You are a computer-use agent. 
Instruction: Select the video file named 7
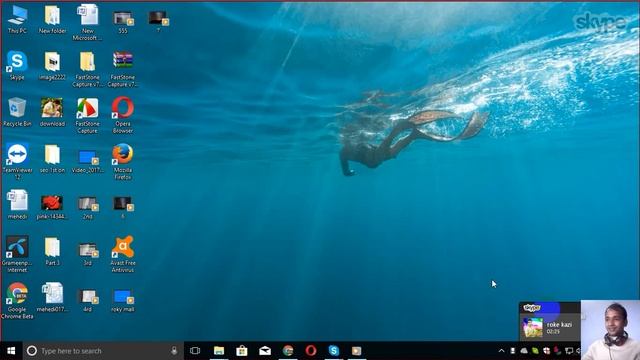coord(158,22)
